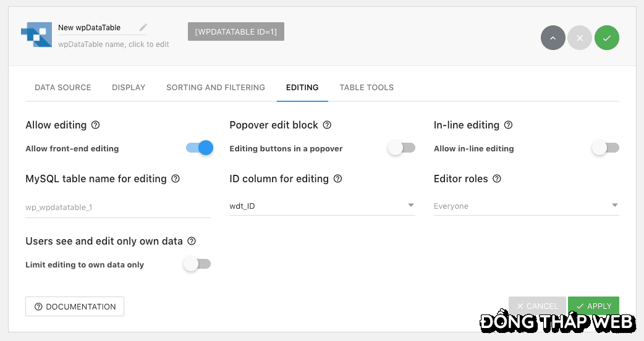Image resolution: width=644 pixels, height=341 pixels.
Task: Toggle Limit editing to own data only
Action: (x=197, y=264)
